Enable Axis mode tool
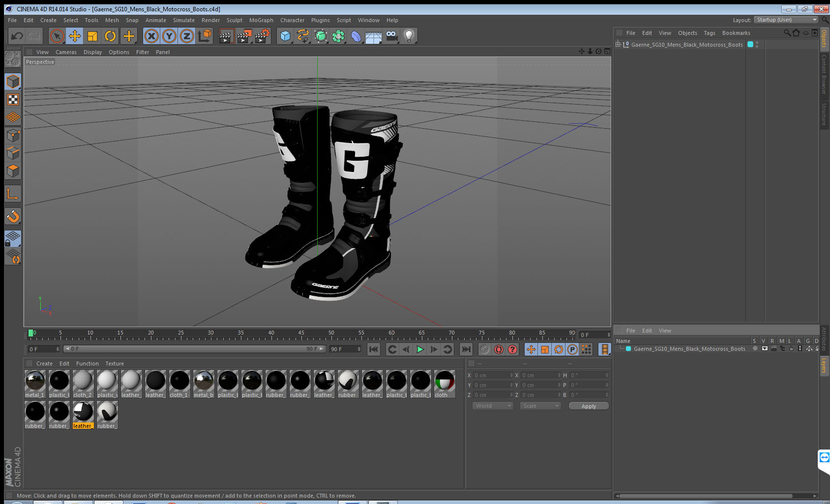The width and height of the screenshot is (830, 504). 13,194
